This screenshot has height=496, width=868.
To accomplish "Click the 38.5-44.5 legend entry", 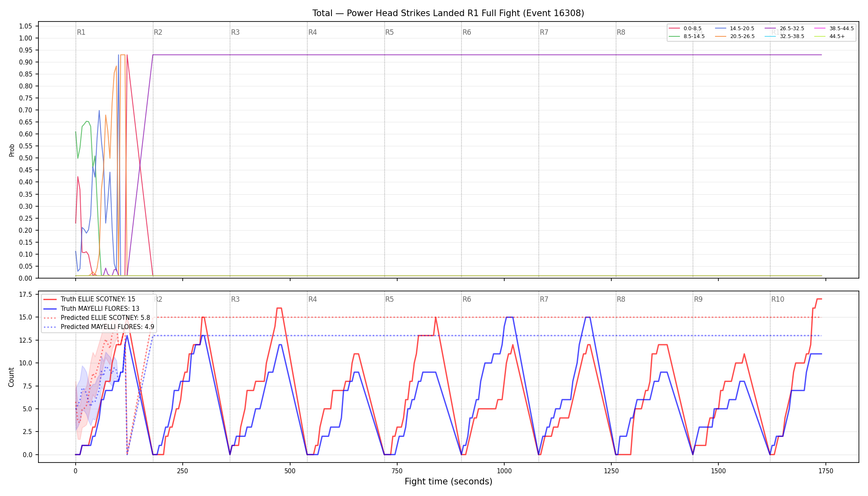I will (x=834, y=29).
